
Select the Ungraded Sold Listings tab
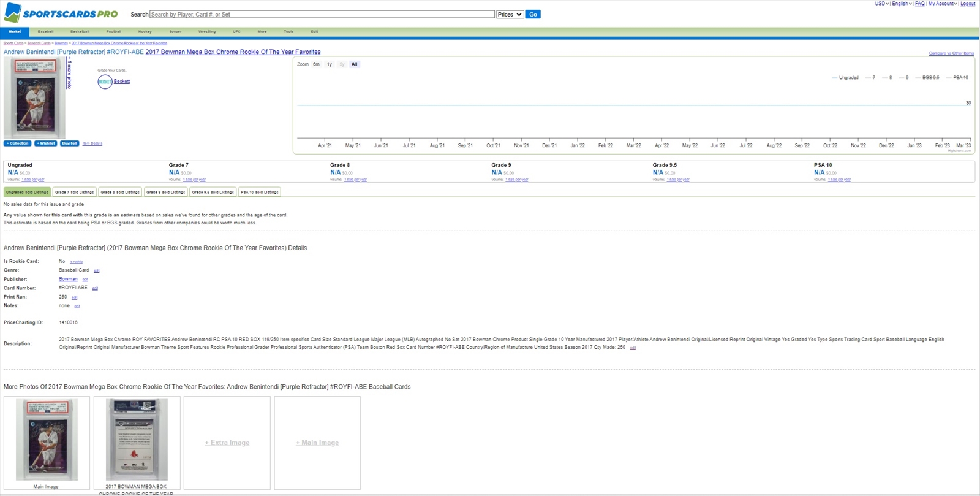(27, 192)
